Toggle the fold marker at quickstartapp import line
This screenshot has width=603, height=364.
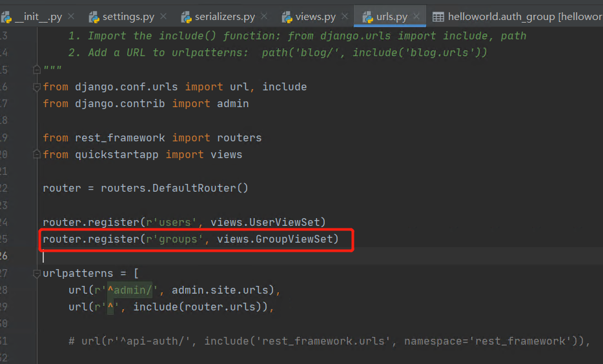click(37, 154)
